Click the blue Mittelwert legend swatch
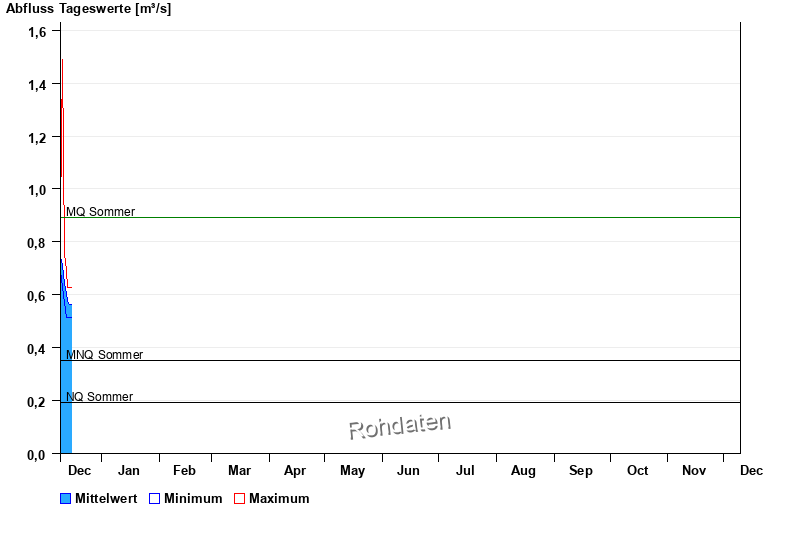 point(66,499)
